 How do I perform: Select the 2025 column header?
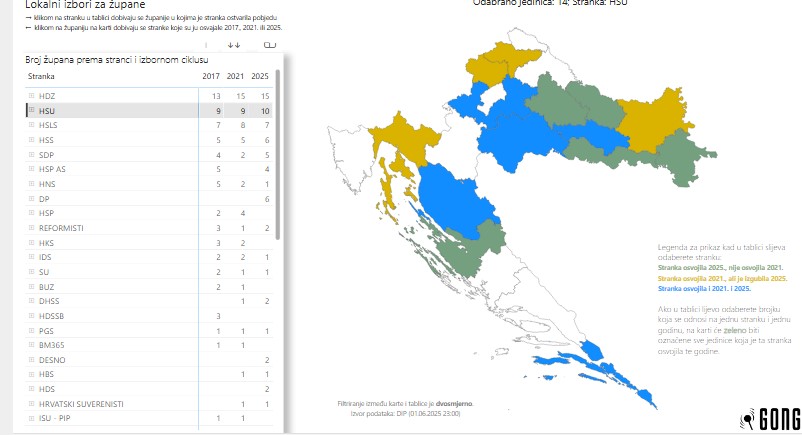261,75
